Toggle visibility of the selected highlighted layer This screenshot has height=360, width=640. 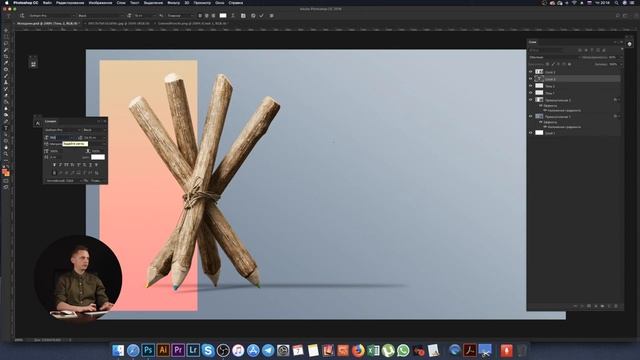[531, 79]
